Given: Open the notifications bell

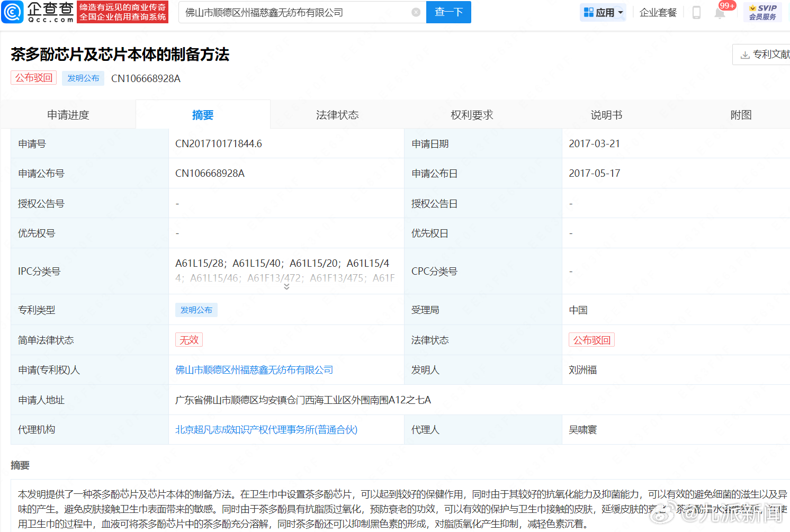Looking at the screenshot, I should (x=720, y=13).
